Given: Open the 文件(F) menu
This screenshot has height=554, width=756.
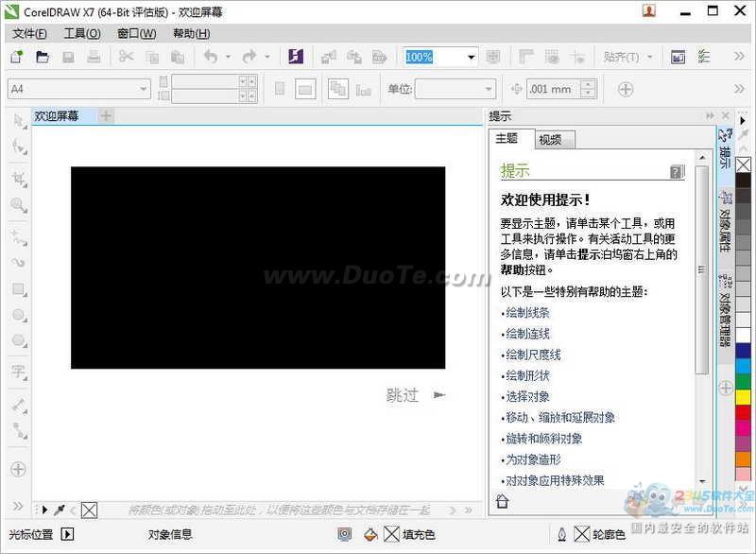Looking at the screenshot, I should 29,33.
